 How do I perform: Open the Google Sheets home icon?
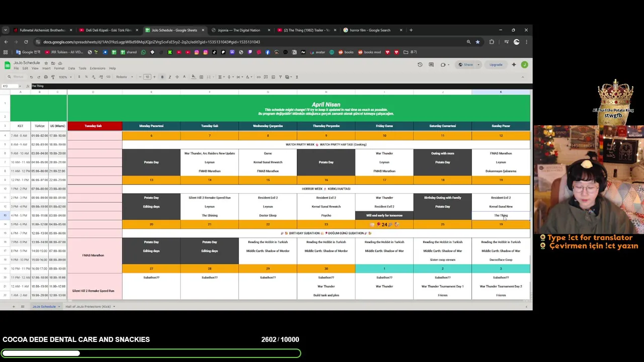point(7,65)
